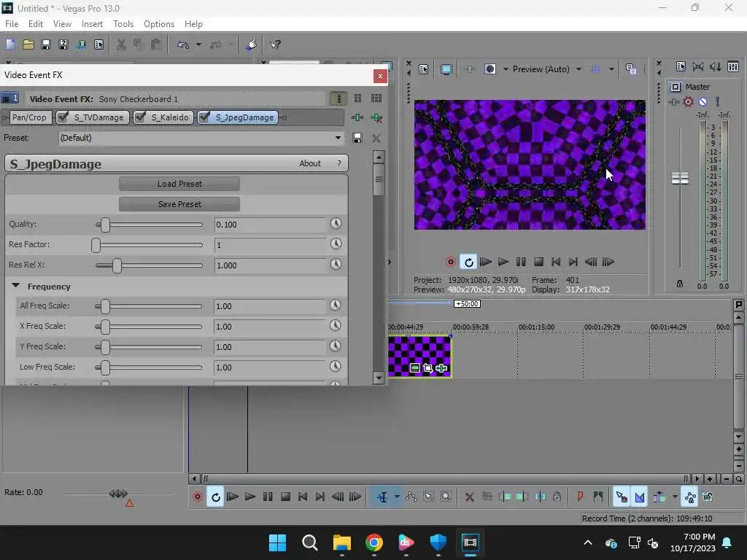The image size is (747, 560).
Task: Animate Y Freq Scale stopwatch icon
Action: pos(336,346)
